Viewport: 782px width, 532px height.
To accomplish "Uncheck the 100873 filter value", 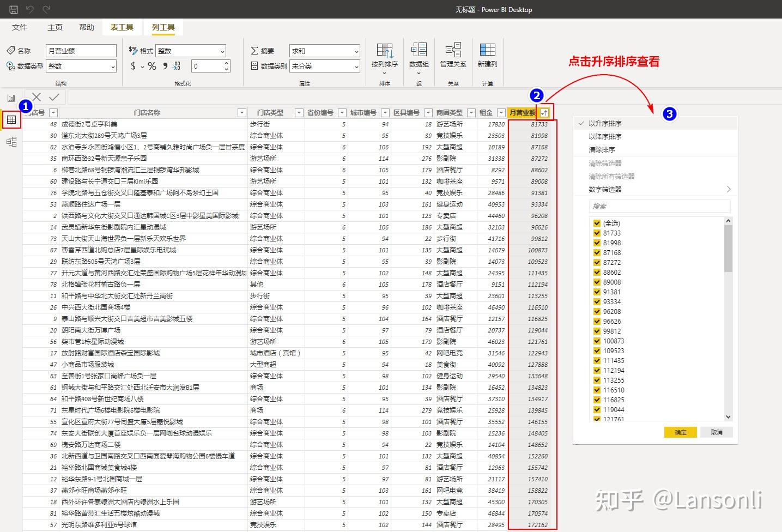I will pyautogui.click(x=597, y=341).
